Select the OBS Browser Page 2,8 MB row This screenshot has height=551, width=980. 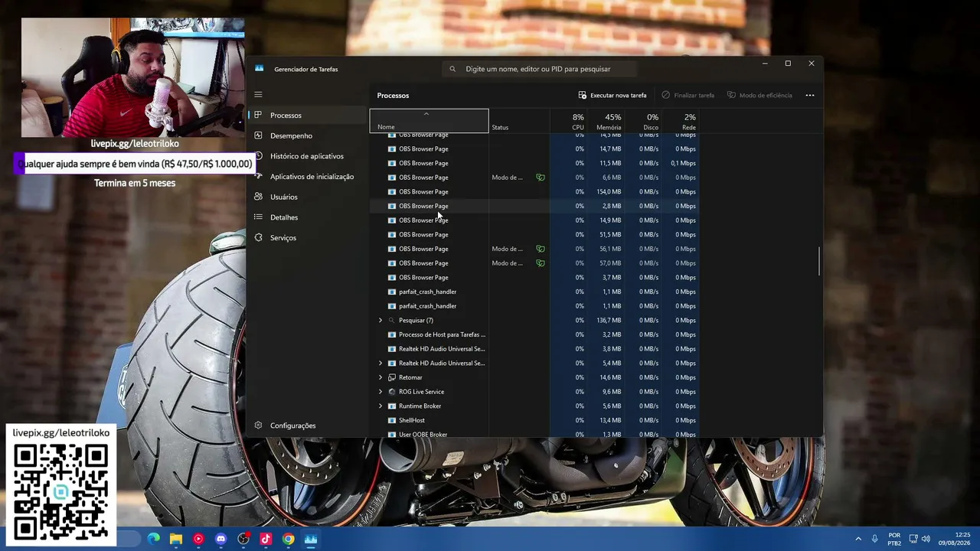tap(534, 206)
